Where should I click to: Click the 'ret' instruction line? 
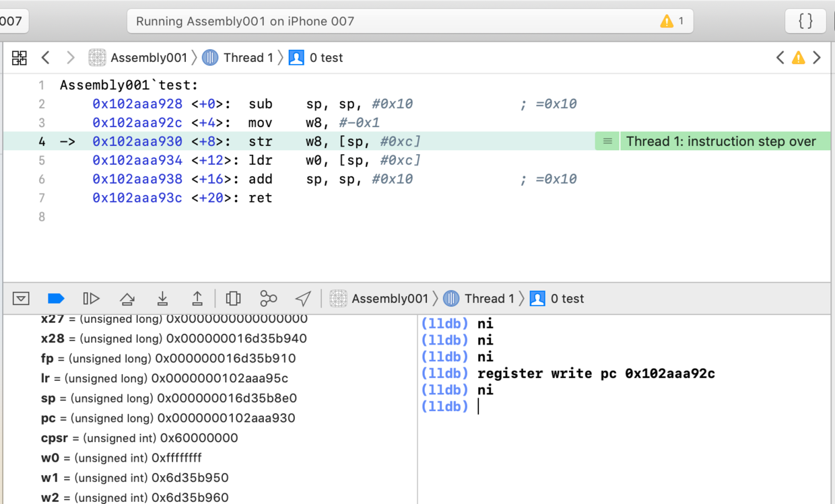pyautogui.click(x=260, y=199)
